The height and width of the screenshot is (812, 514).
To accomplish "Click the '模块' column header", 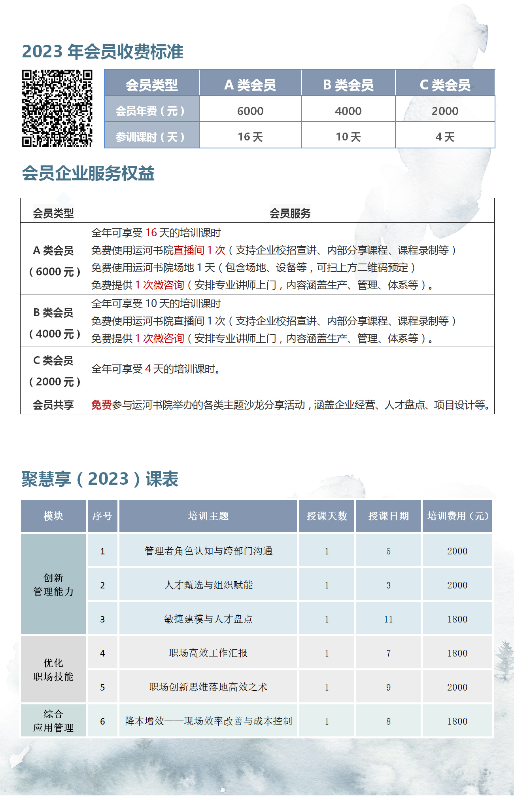I will 53,516.
